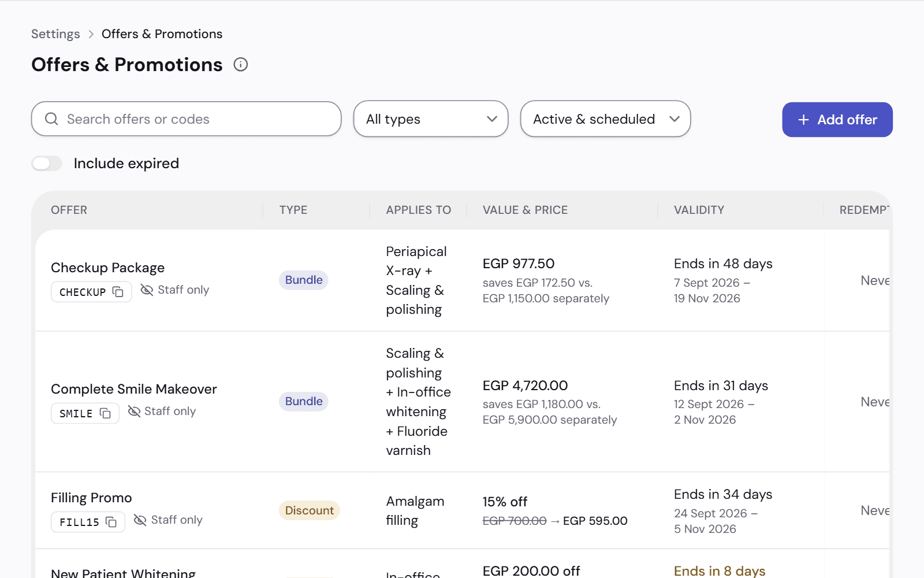Viewport: 924px width, 578px height.
Task: Copy the CHECKUP code
Action: 118,292
